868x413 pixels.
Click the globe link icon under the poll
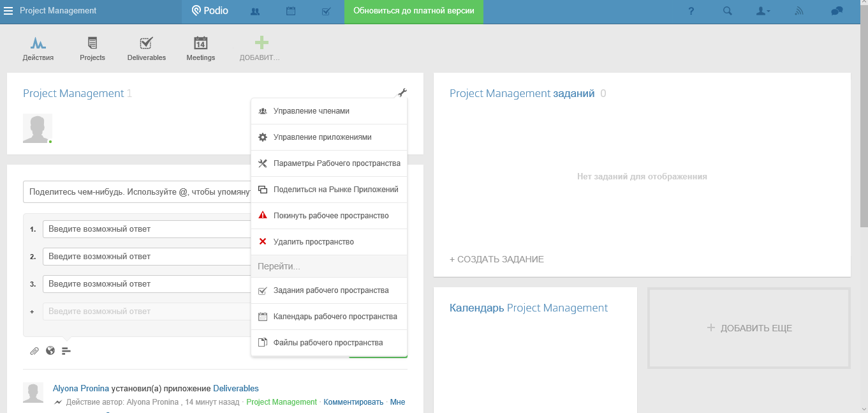coord(50,350)
